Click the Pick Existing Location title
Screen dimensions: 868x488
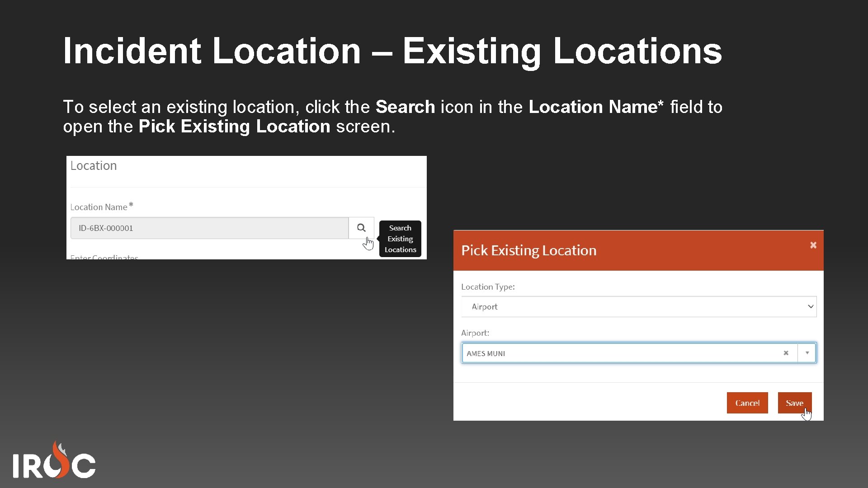[x=529, y=250]
